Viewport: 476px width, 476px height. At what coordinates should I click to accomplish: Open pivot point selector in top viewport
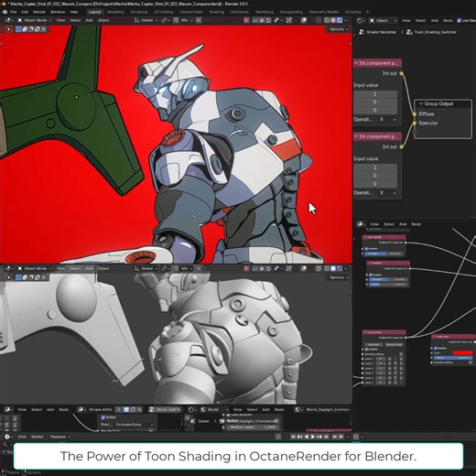click(166, 20)
